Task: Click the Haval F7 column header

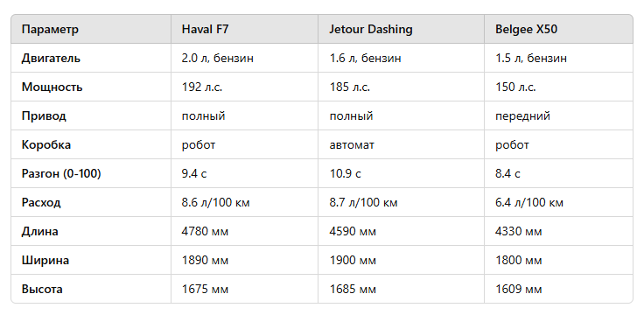Action: point(244,29)
